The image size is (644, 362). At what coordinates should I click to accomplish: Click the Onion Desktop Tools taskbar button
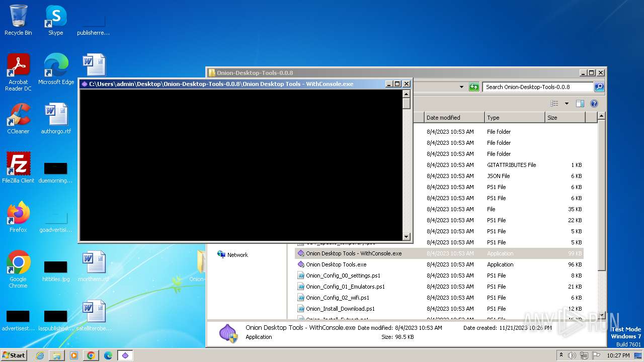125,355
